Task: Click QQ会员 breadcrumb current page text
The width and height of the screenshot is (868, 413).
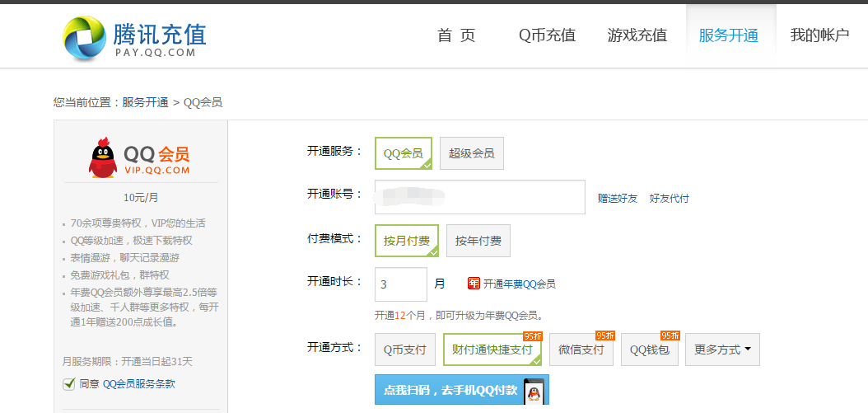Action: click(x=203, y=102)
